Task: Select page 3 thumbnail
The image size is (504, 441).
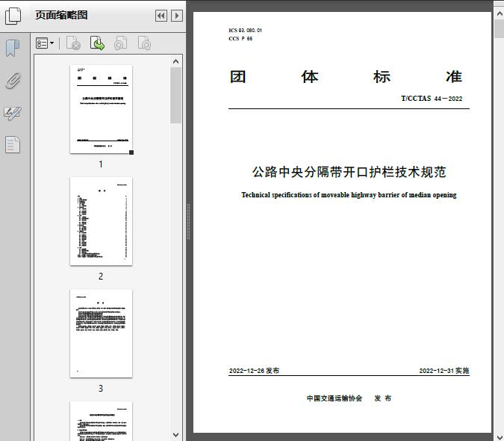Action: click(x=101, y=333)
